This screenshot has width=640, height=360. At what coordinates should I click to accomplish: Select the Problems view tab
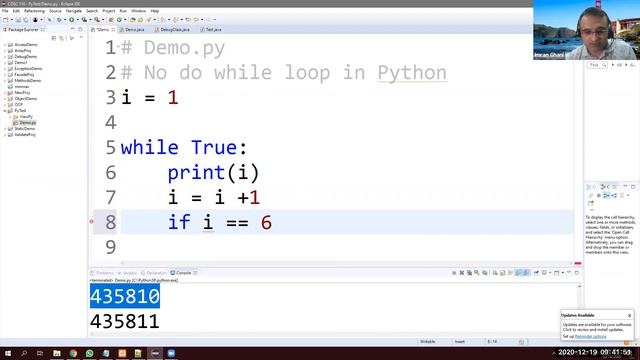102,273
